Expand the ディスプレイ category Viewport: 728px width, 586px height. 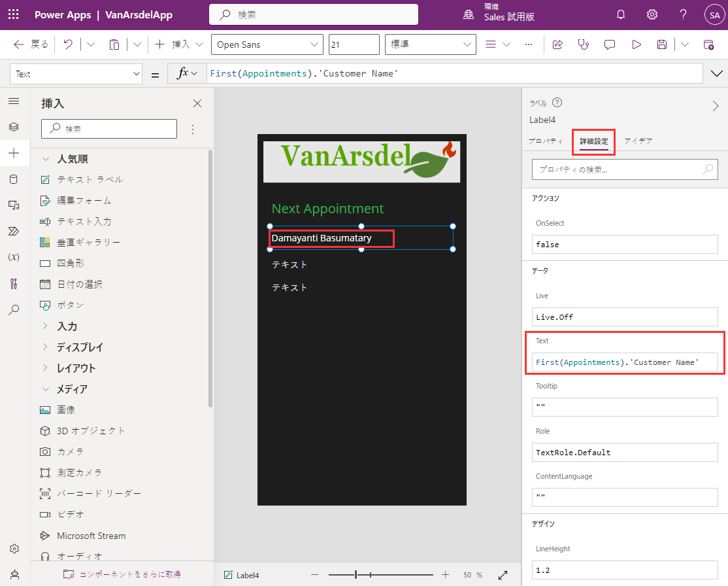46,347
